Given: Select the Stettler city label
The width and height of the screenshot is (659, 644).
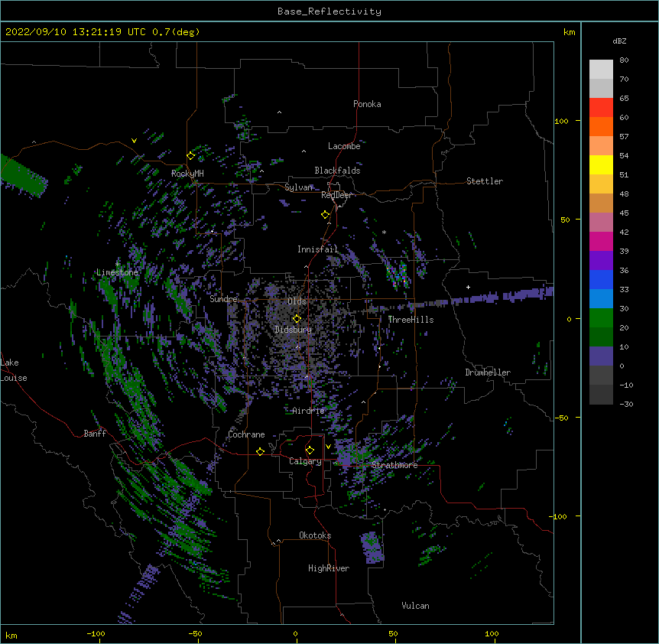Looking at the screenshot, I should 485,181.
